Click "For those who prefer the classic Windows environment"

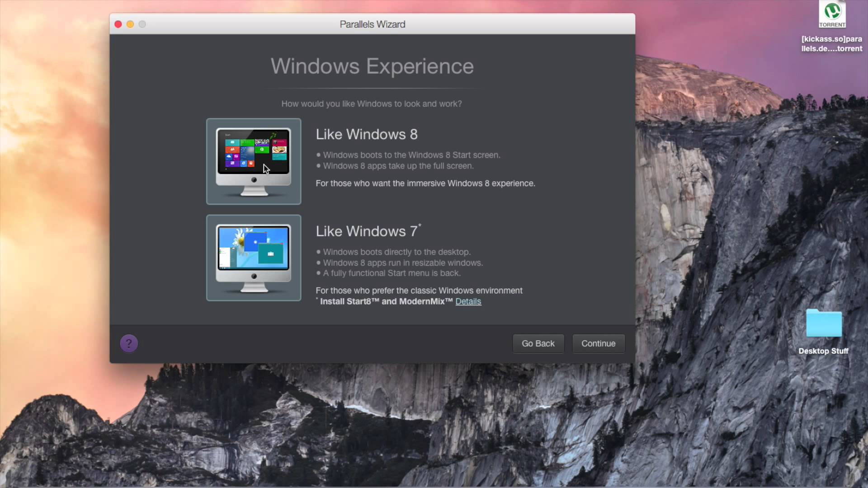pos(419,291)
